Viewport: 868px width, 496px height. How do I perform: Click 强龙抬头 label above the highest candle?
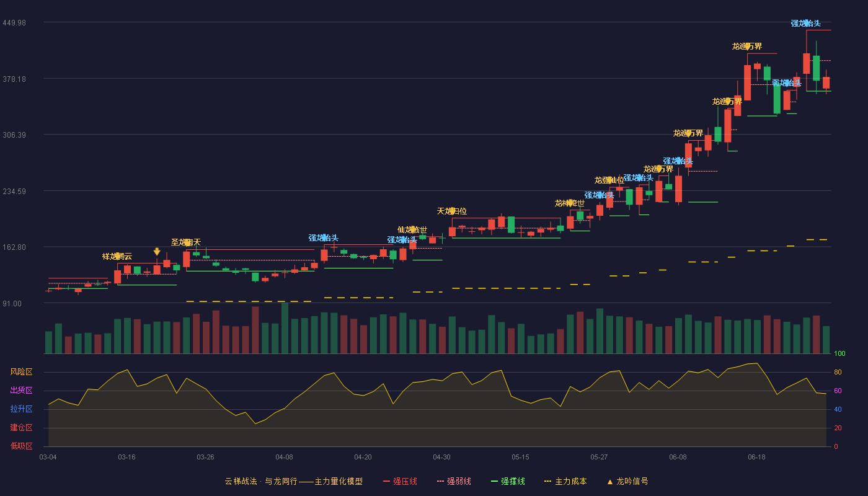[x=806, y=24]
